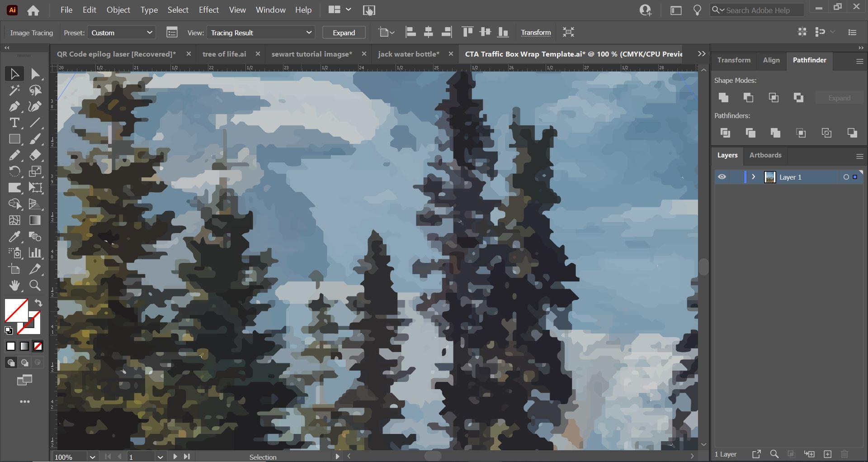Image resolution: width=868 pixels, height=462 pixels.
Task: Go to Illustrator Home screen
Action: click(33, 10)
